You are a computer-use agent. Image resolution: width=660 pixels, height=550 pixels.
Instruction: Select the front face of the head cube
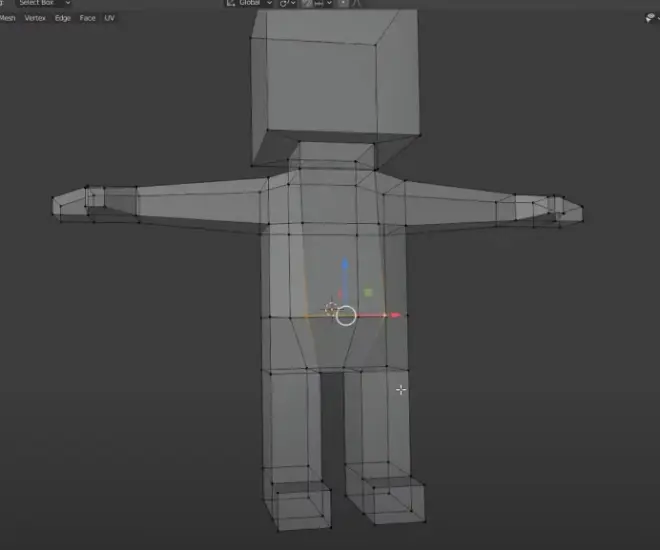[322, 84]
